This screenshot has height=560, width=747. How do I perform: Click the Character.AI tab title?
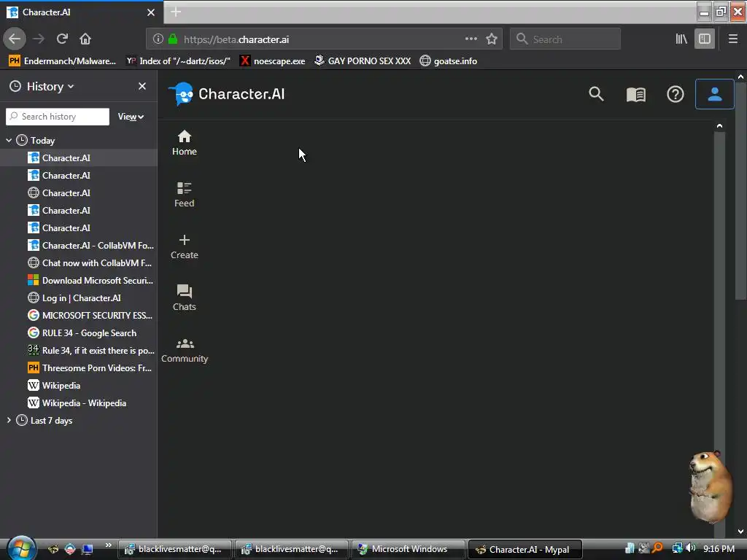[x=46, y=12]
